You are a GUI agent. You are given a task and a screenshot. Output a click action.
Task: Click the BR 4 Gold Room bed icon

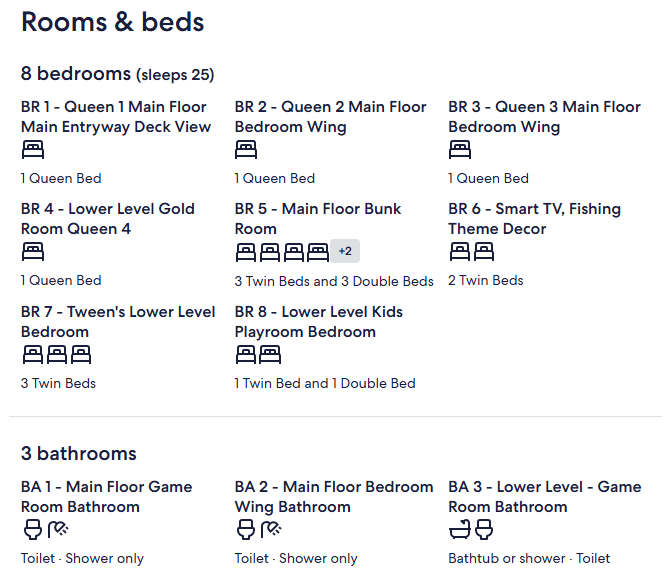(x=33, y=252)
